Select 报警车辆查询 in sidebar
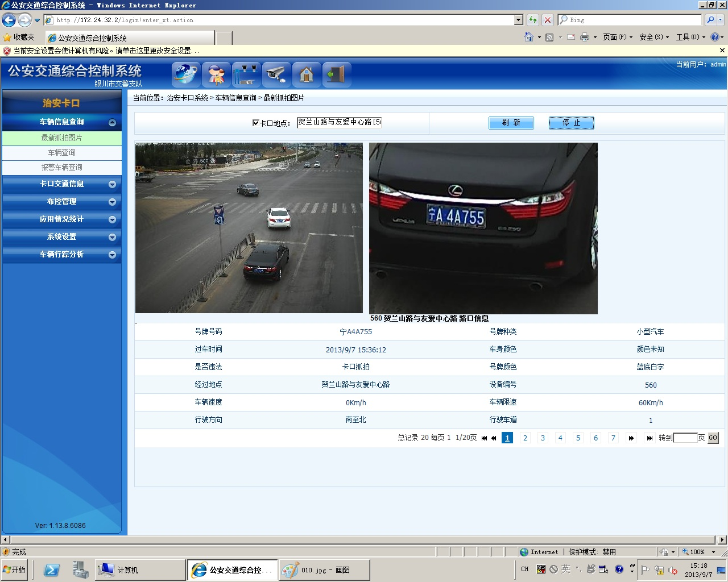Screen dimensions: 728x582 pos(62,167)
